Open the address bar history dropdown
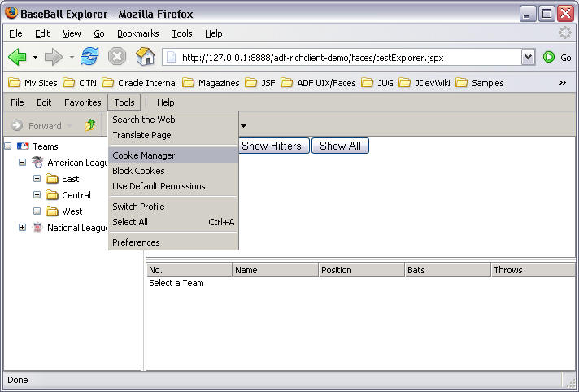 [x=529, y=57]
